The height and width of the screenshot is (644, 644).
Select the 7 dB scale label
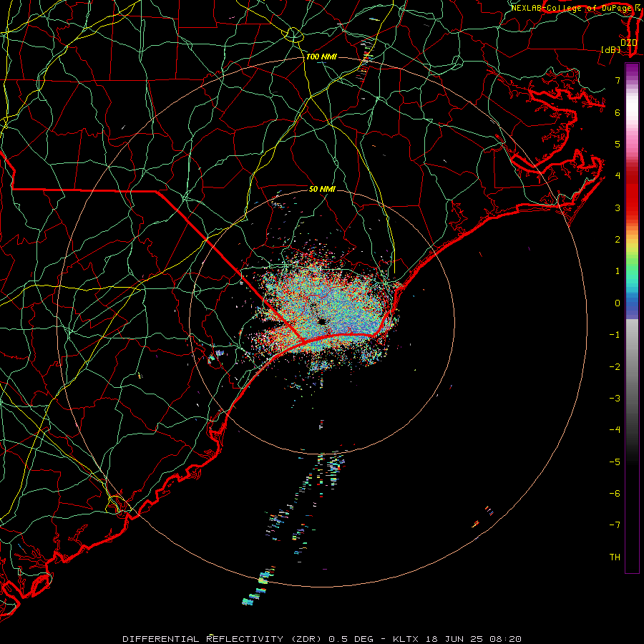tap(618, 80)
